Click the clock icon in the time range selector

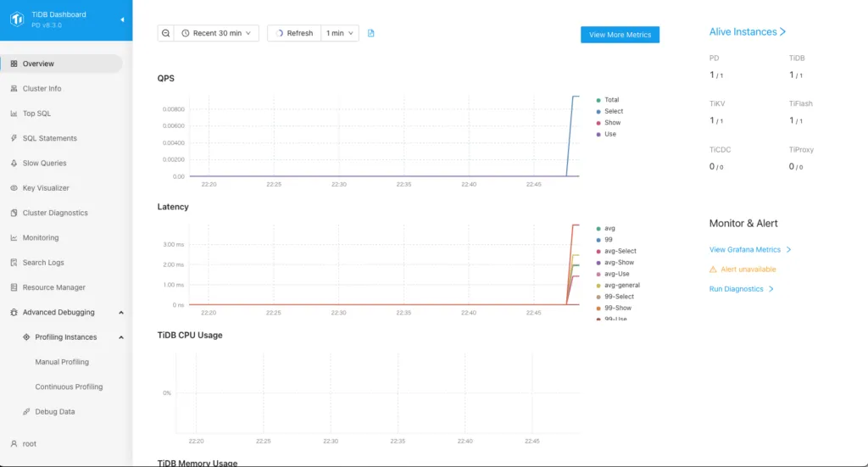tap(186, 33)
